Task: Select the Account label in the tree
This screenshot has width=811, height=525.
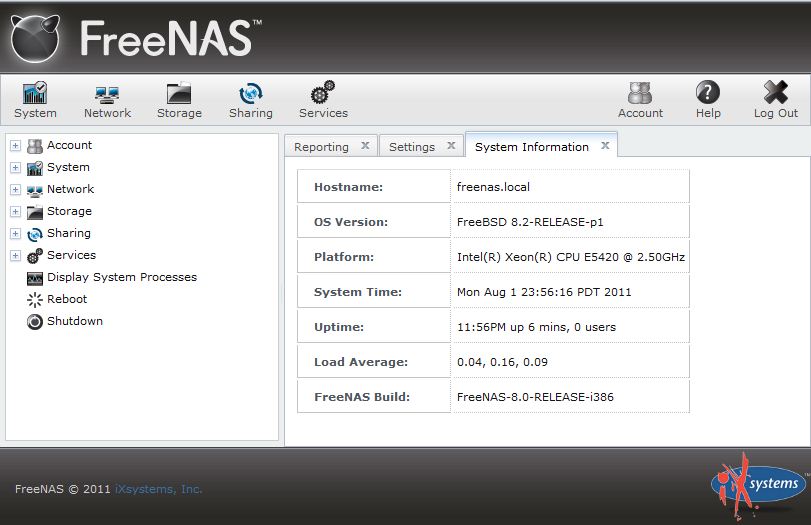Action: pyautogui.click(x=69, y=145)
